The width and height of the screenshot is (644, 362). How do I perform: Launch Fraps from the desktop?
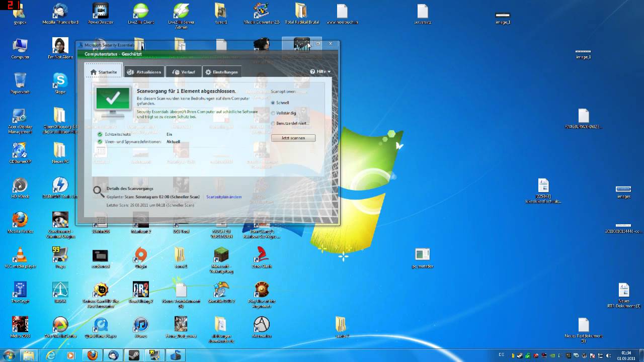click(x=60, y=257)
